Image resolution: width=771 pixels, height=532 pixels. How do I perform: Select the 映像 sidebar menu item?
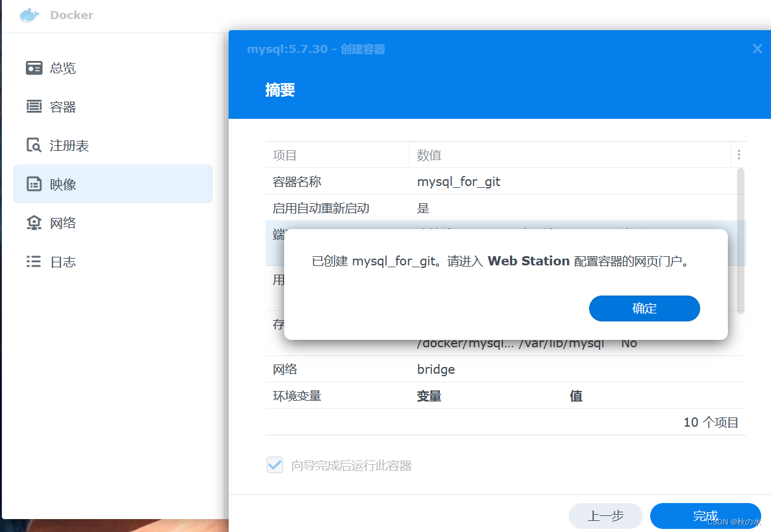pyautogui.click(x=113, y=184)
